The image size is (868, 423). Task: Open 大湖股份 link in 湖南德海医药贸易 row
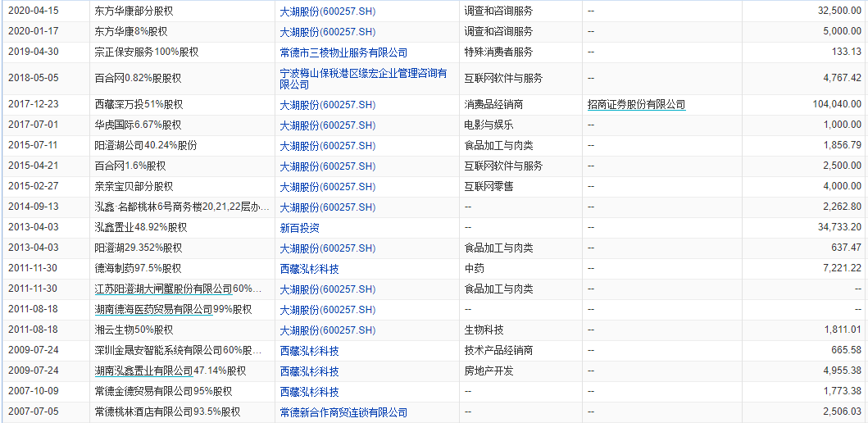pyautogui.click(x=328, y=310)
